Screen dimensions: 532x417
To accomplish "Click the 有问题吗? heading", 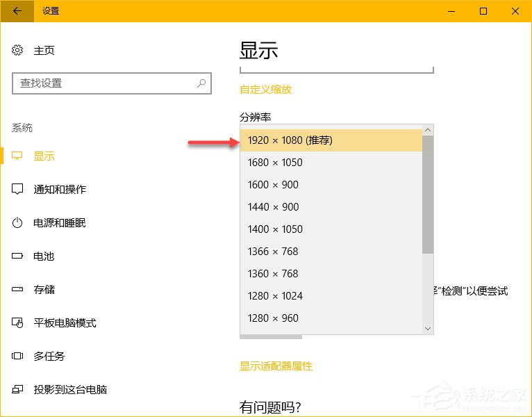I will 270,407.
